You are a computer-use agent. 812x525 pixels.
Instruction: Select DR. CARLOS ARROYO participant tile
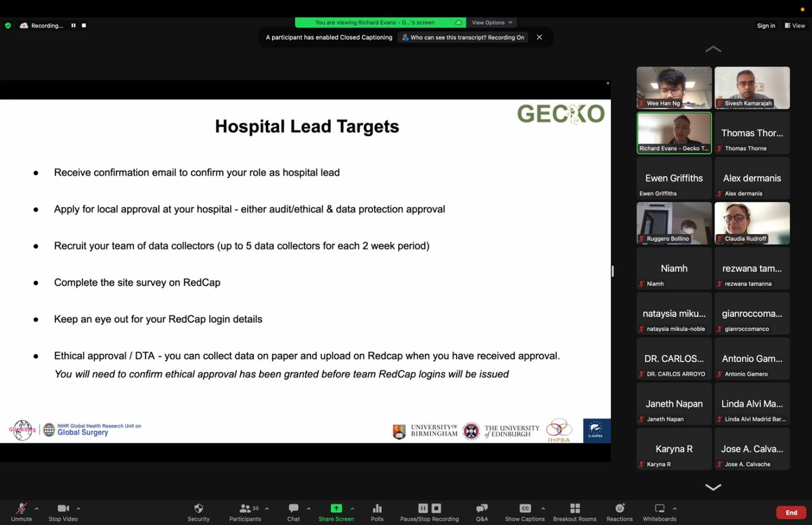tap(674, 359)
